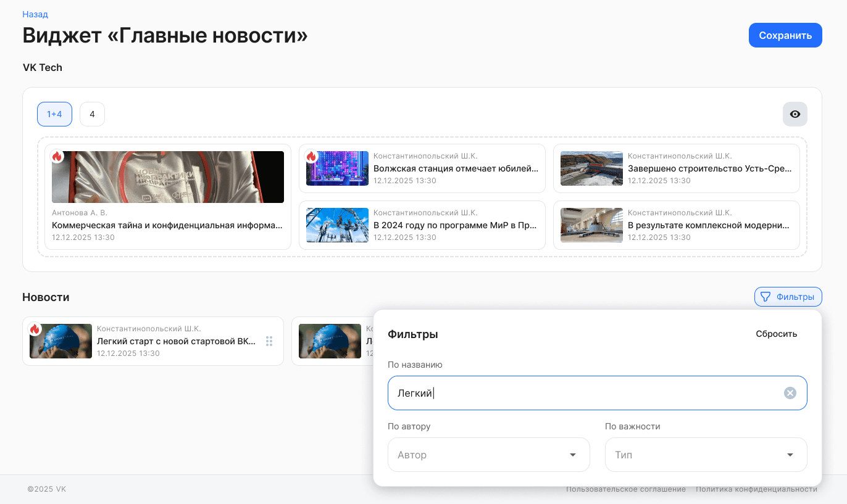This screenshot has width=847, height=504.
Task: Open the Автор dropdown
Action: (x=488, y=455)
